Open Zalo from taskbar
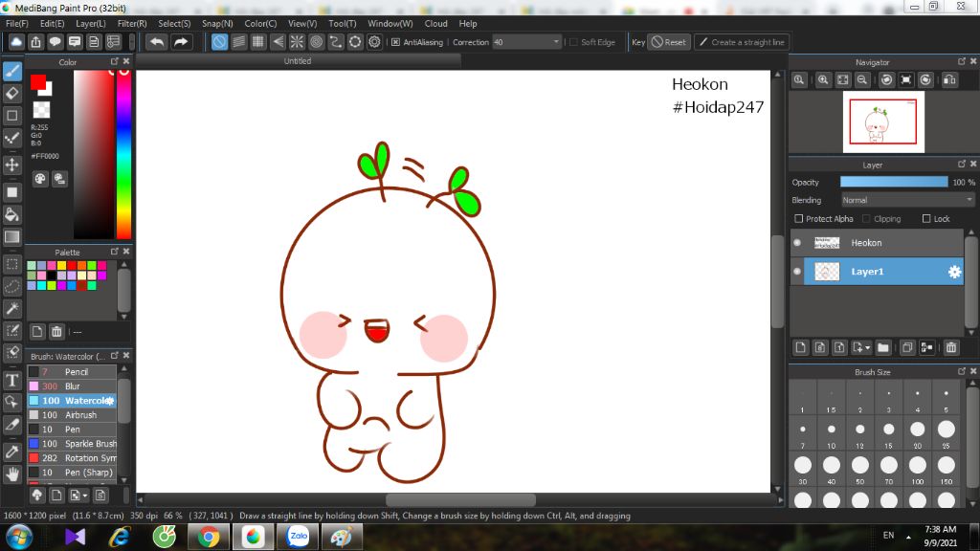The image size is (980, 551). [299, 537]
